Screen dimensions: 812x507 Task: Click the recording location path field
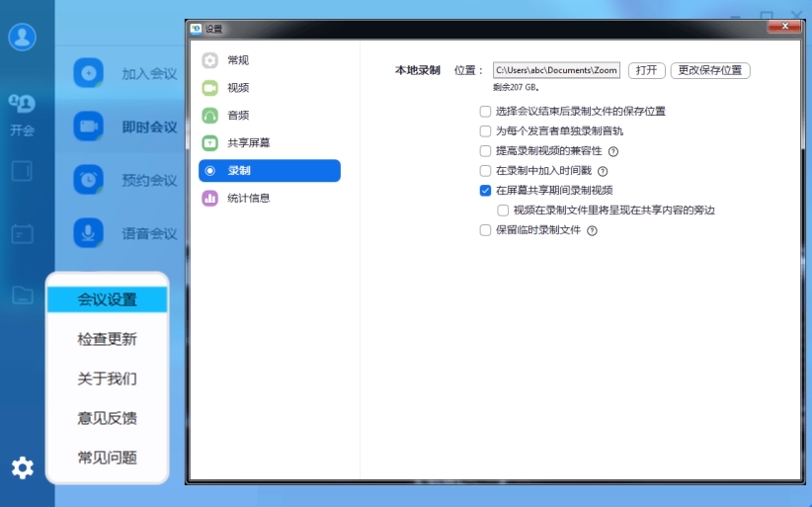pos(556,70)
